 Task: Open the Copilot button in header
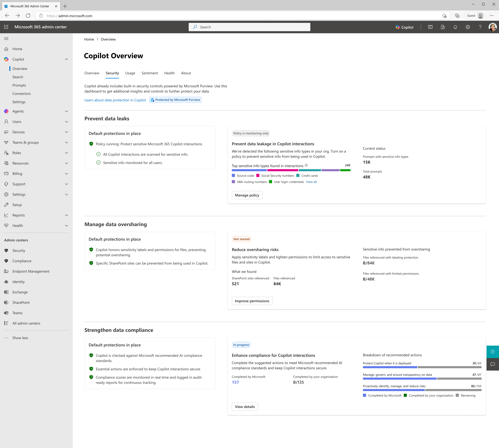point(405,27)
